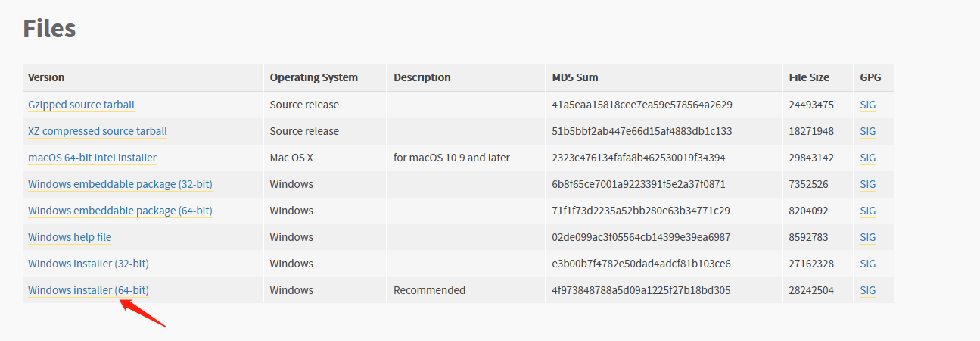Open SIG link for Gzipped source tarball
This screenshot has width=980, height=341.
coord(867,105)
